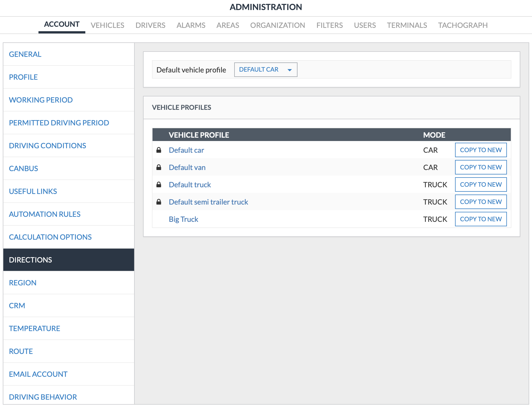Copy the Big Truck profile to new

coord(480,219)
